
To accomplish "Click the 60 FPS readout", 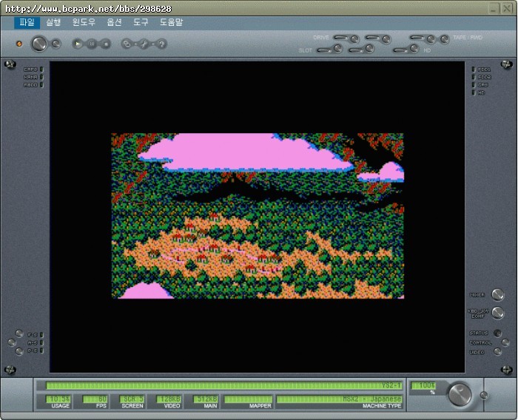I will (x=95, y=399).
